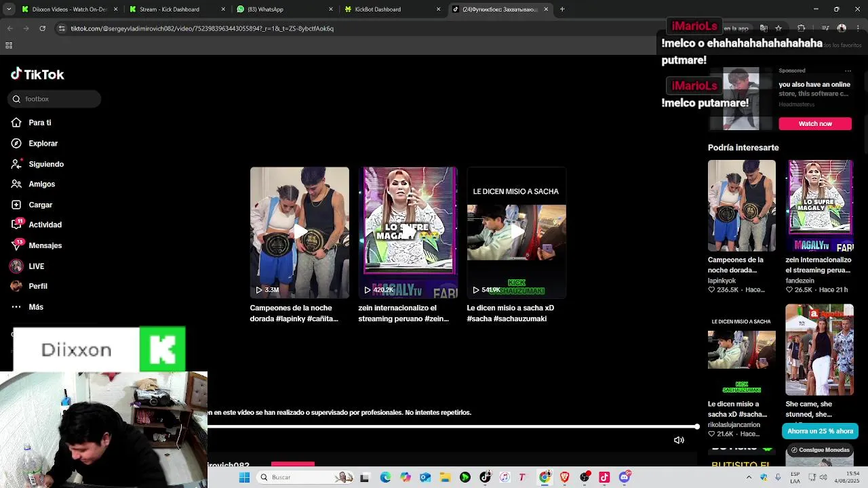The height and width of the screenshot is (488, 868).
Task: Open iTunes music app from taskbar
Action: pos(505,477)
